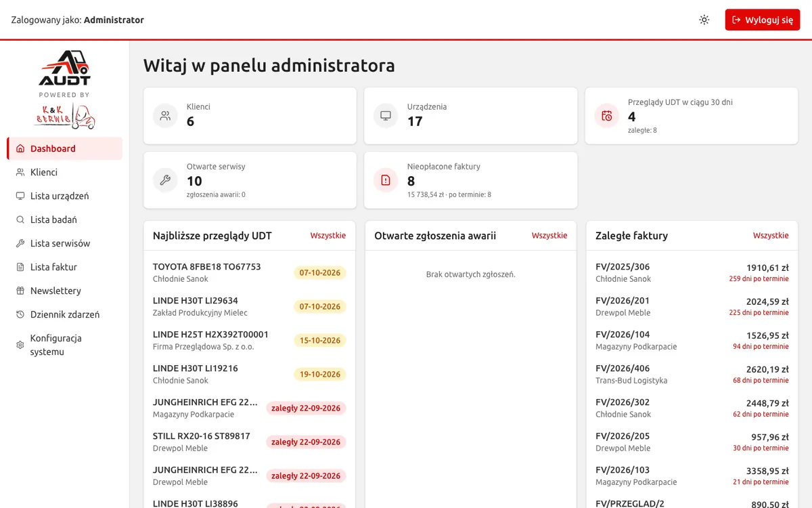Click the Dashboard home icon in sidebar
The image size is (812, 508).
20,148
